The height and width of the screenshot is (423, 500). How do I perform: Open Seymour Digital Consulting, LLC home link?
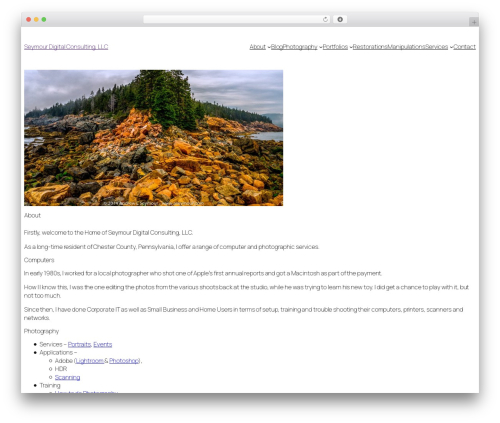click(x=66, y=47)
